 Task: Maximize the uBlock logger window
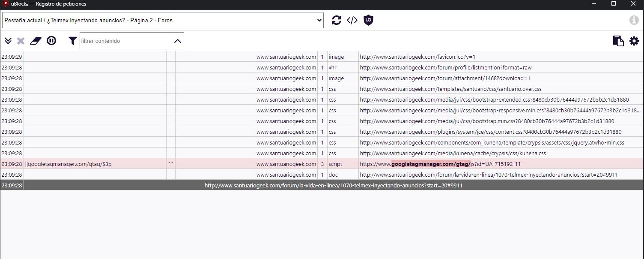pyautogui.click(x=613, y=4)
